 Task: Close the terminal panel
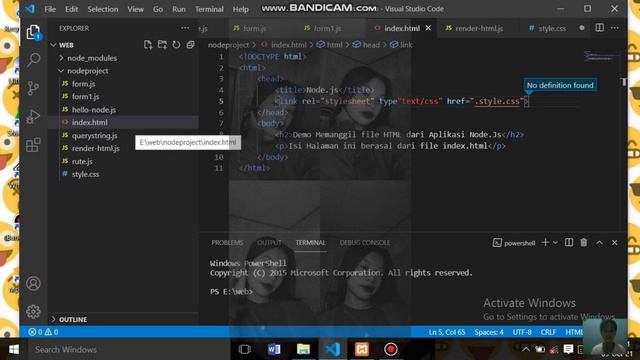coord(615,242)
